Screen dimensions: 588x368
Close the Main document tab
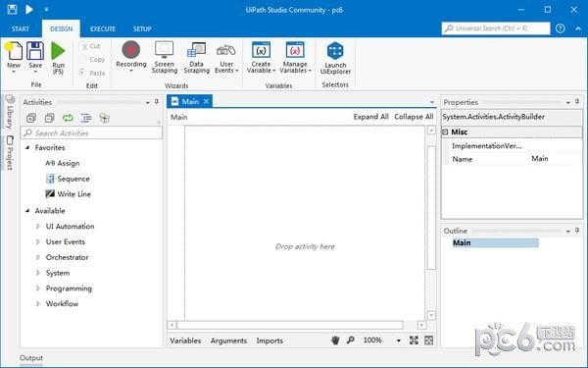[x=206, y=101]
